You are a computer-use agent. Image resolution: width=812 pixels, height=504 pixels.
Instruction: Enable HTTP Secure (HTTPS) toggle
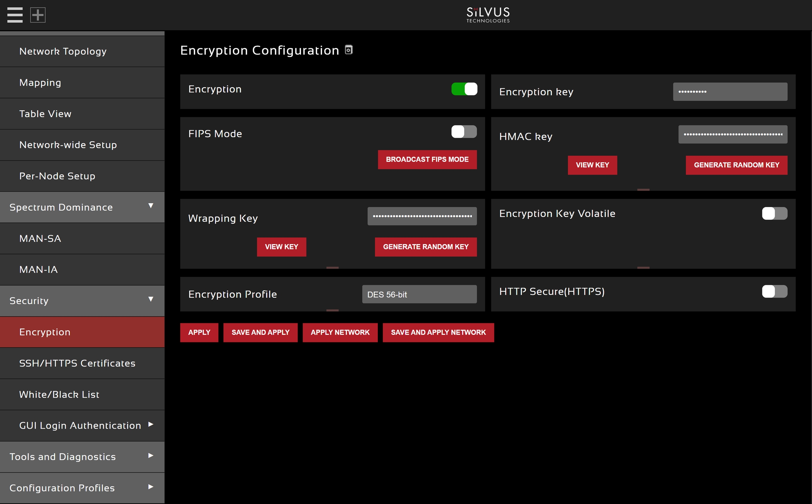point(774,292)
